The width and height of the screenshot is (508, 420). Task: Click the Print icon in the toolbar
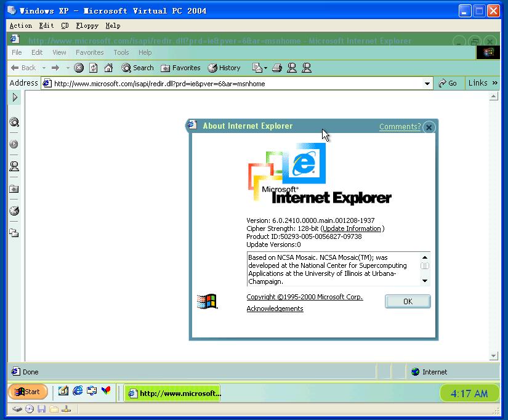point(277,68)
